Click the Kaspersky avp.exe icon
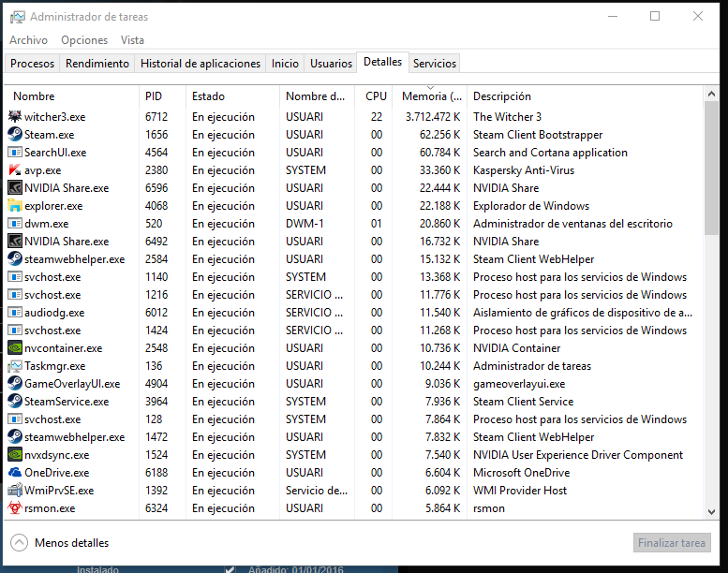728x573 pixels. [x=15, y=169]
